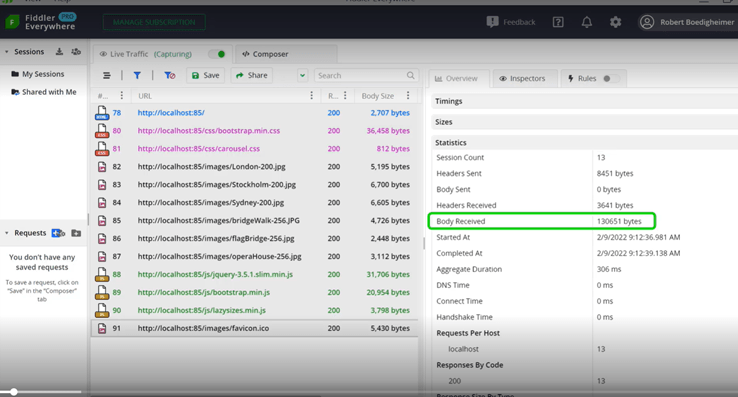Show notifications via bell icon

[x=587, y=22]
